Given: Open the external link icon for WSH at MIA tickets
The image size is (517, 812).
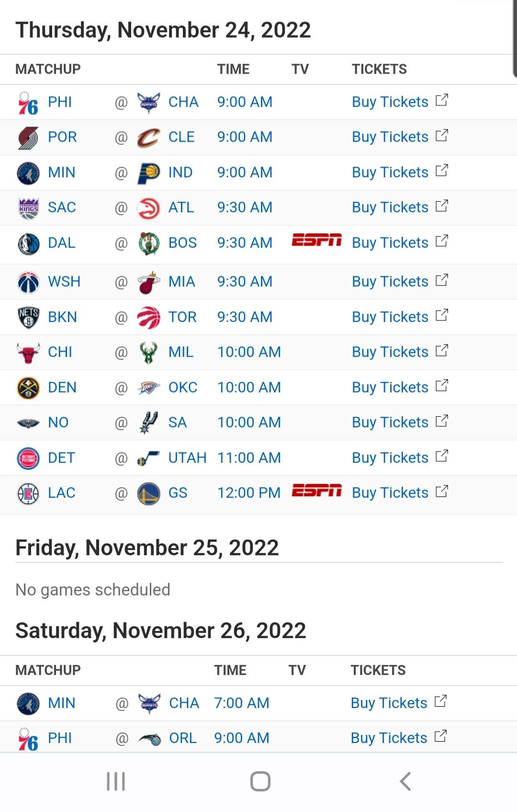Looking at the screenshot, I should pyautogui.click(x=442, y=280).
